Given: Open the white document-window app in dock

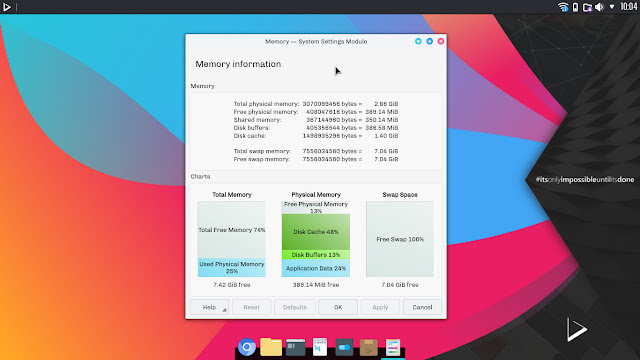Looking at the screenshot, I should pyautogui.click(x=320, y=347).
